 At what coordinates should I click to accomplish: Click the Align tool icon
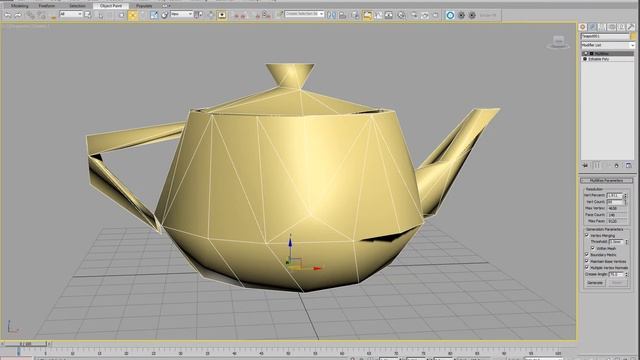coord(342,15)
